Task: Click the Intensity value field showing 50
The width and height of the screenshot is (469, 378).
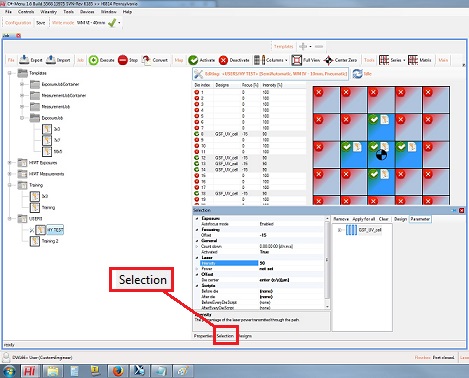Action: pos(291,263)
